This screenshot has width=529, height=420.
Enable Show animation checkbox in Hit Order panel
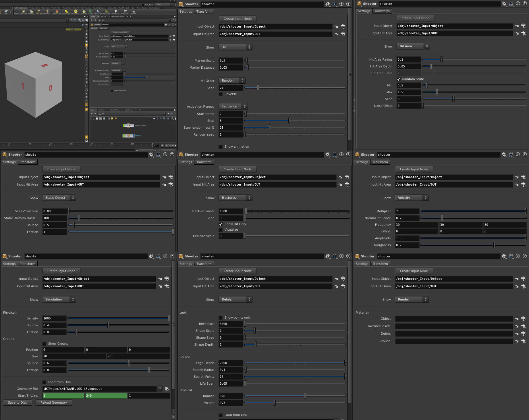click(x=221, y=147)
